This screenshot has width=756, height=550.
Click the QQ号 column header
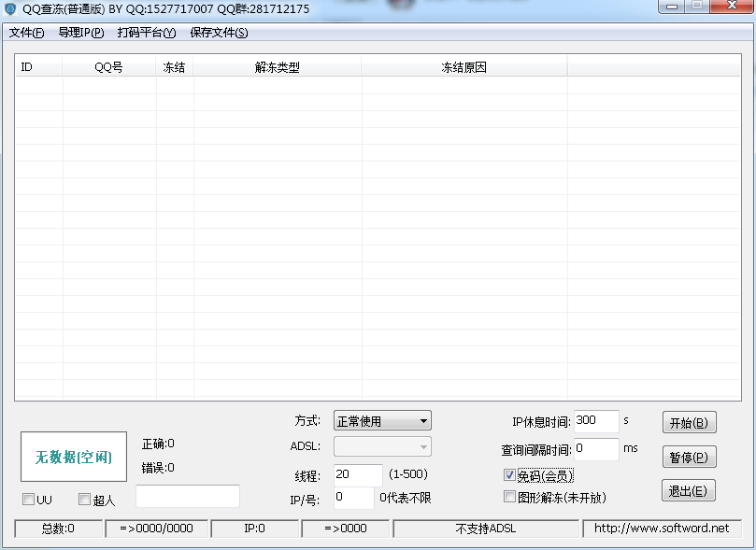(109, 67)
